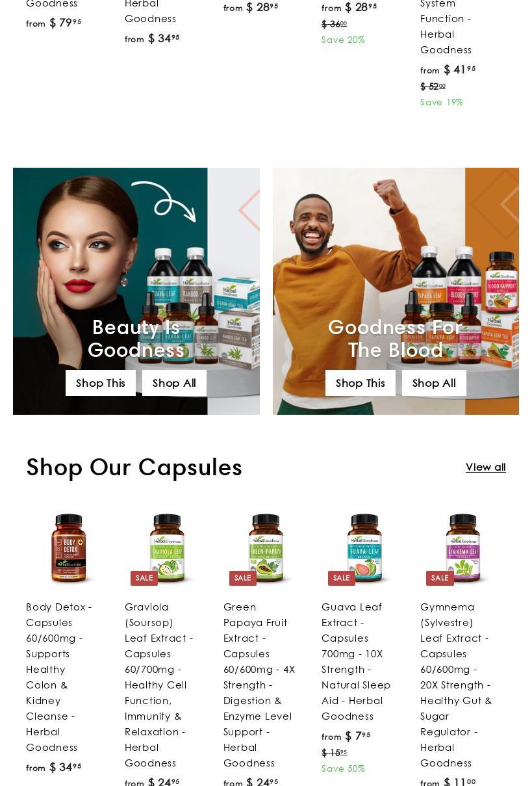Open Guava Leaf Extract Capsules title link
Viewport: 532px width, 786px height.
coord(356,661)
